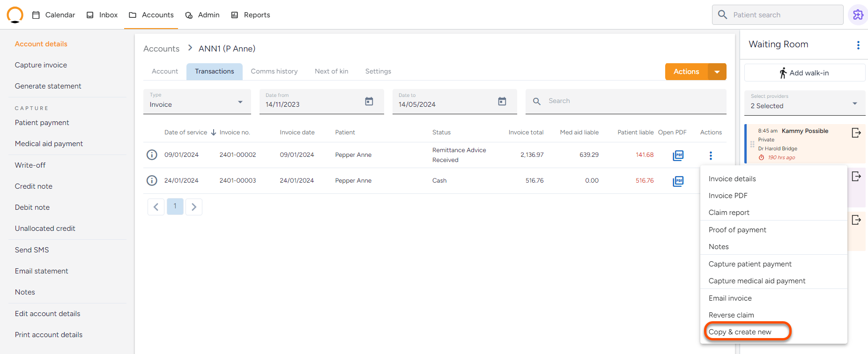The width and height of the screenshot is (868, 354).
Task: Select Reverse claim menu entry
Action: [773, 315]
